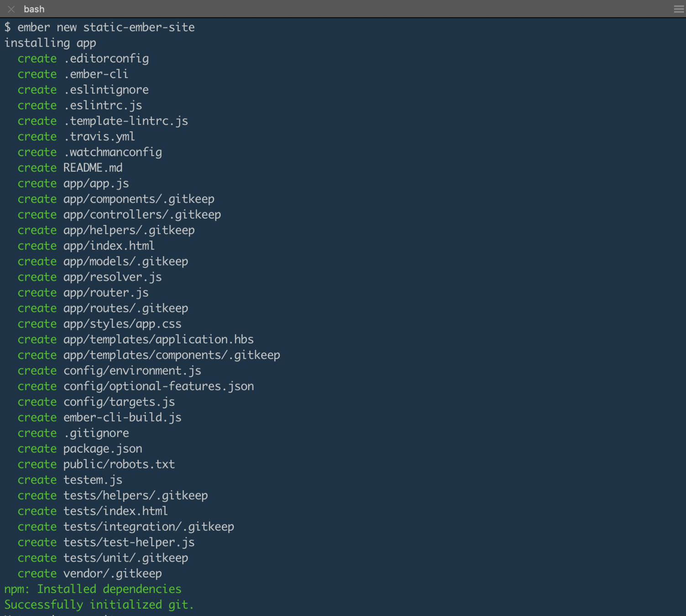The width and height of the screenshot is (686, 616).
Task: Click the 'config/environment.js' path
Action: [x=133, y=371]
